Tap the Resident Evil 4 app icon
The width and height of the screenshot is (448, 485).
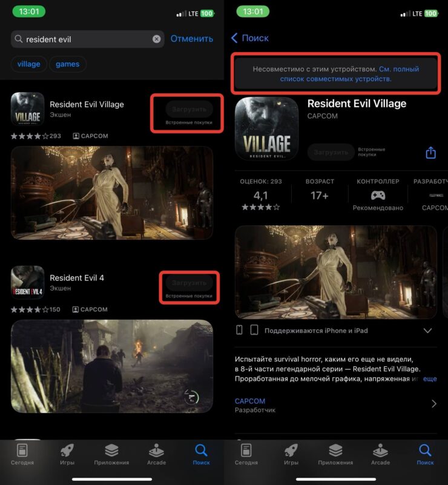[27, 282]
